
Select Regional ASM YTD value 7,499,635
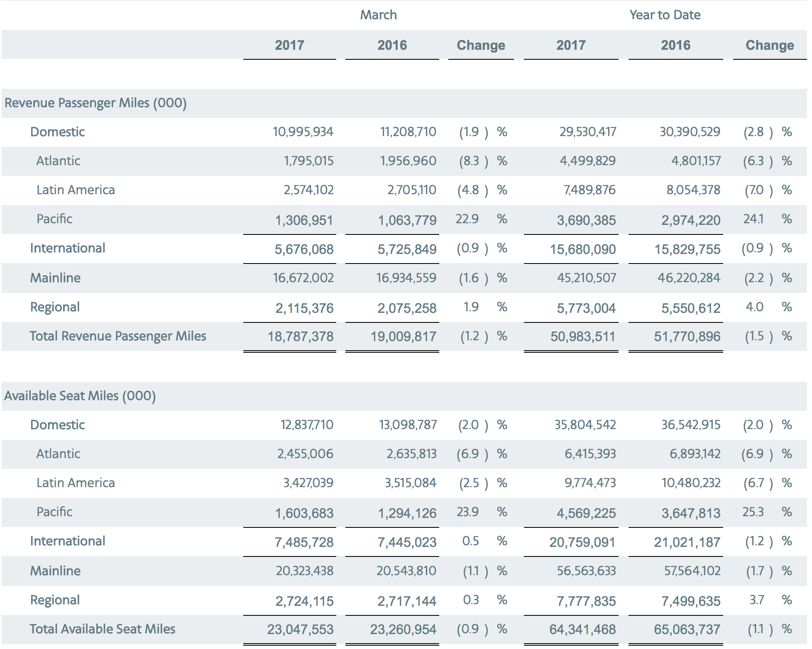click(x=691, y=601)
